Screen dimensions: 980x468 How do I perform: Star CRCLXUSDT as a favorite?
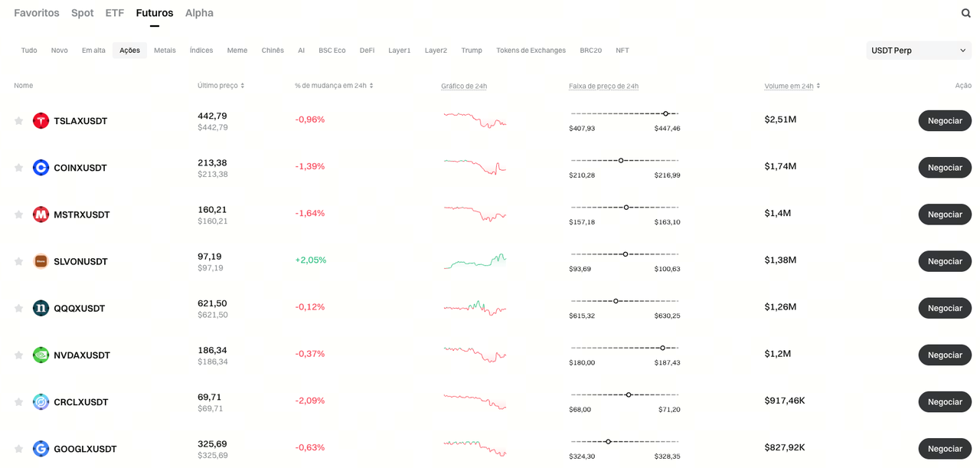18,402
